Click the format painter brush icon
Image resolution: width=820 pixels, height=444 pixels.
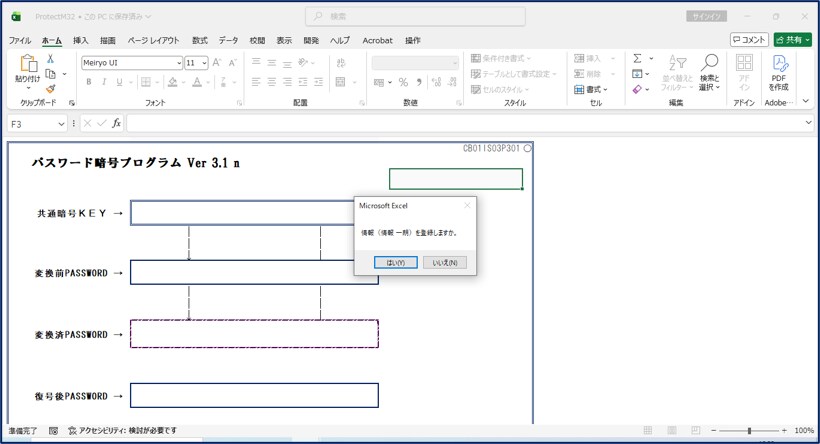[x=51, y=89]
